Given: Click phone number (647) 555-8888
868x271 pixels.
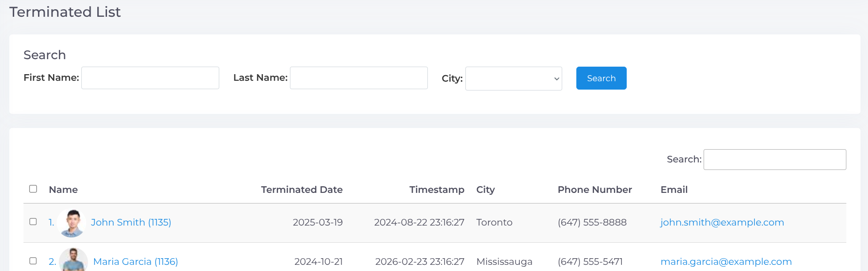Looking at the screenshot, I should click(x=592, y=222).
